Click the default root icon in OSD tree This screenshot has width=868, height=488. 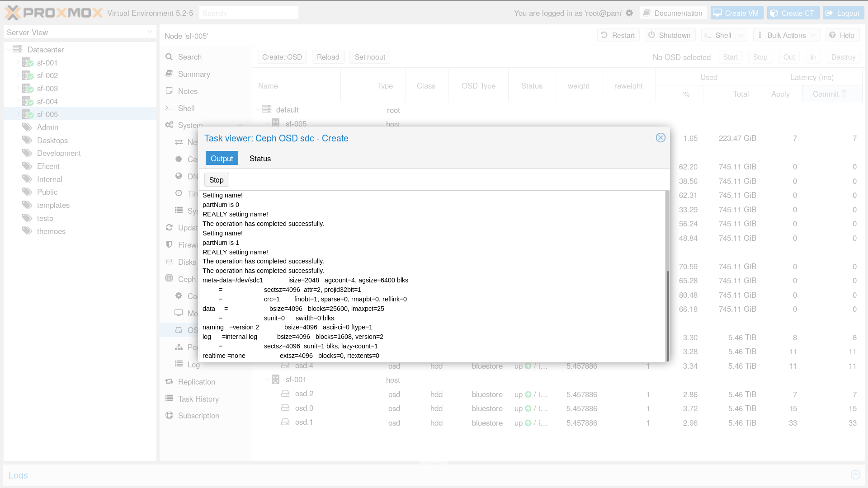267,109
